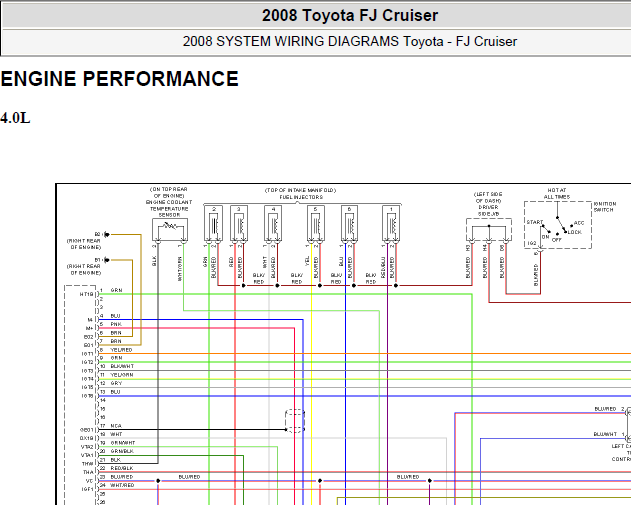Click the "BLU/RED 2" connector label at right
The image size is (631, 505).
[609, 409]
